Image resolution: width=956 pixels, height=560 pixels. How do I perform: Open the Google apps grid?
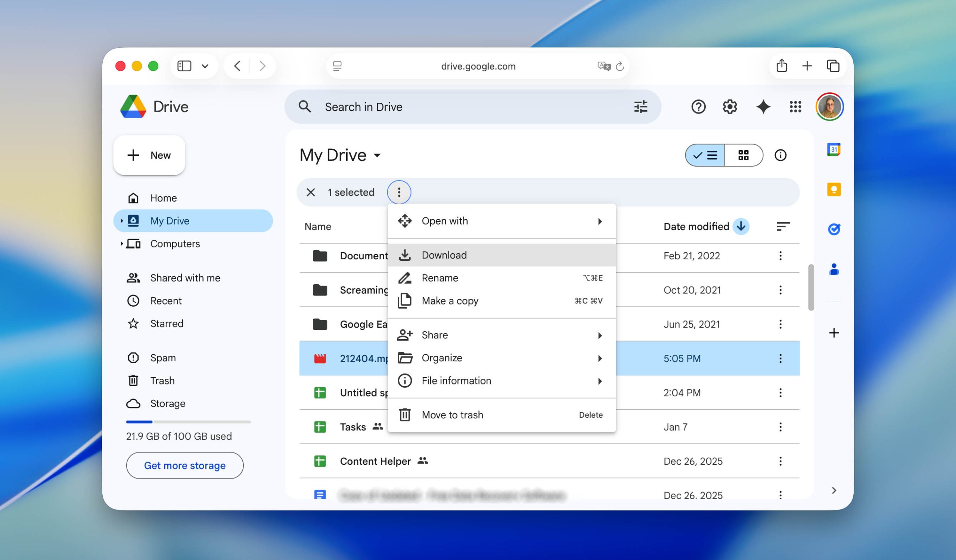(795, 106)
